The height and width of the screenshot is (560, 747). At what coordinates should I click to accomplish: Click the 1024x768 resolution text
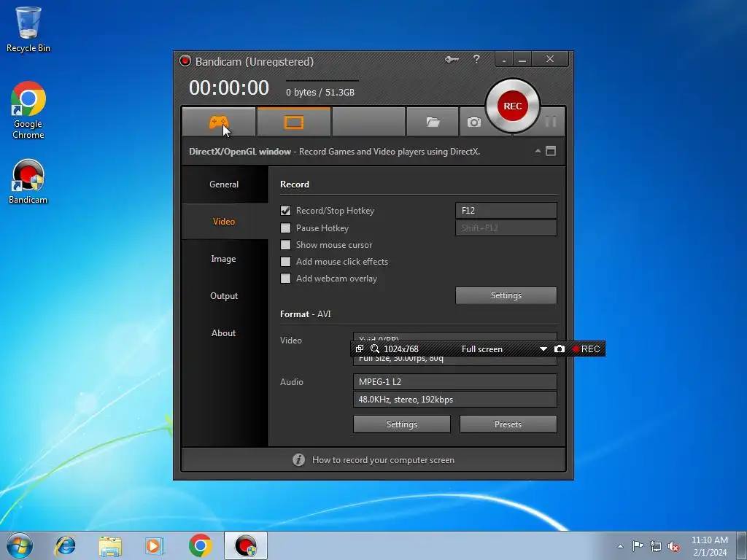point(401,349)
